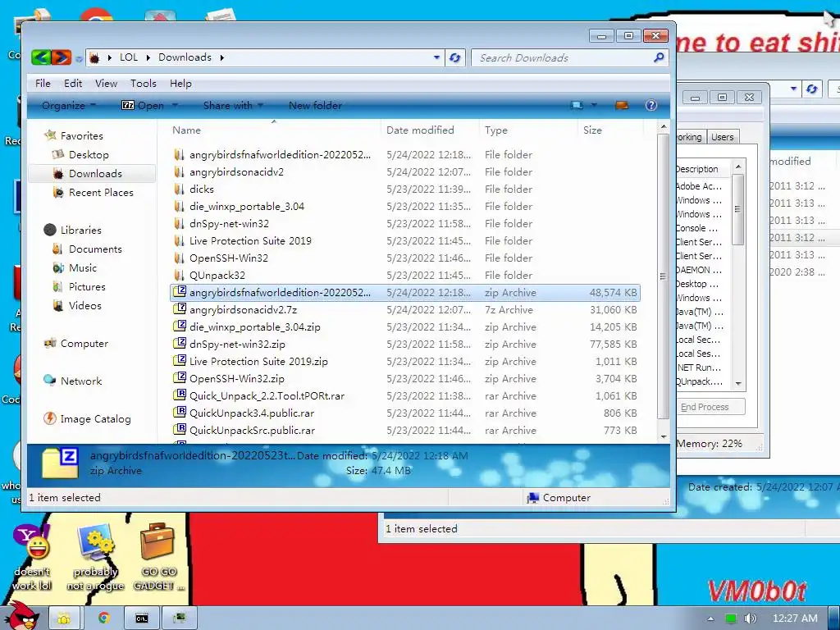The height and width of the screenshot is (630, 840).
Task: Go back with the green Back arrow
Action: tap(41, 57)
